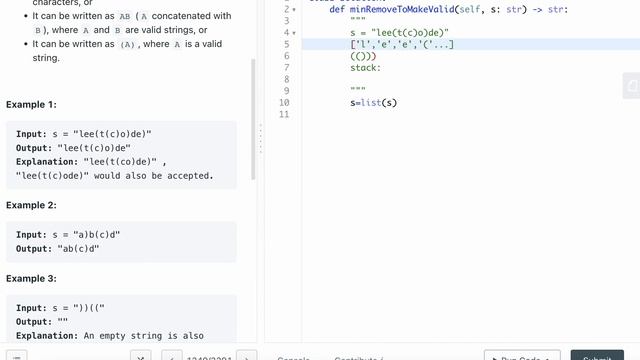Image resolution: width=640 pixels, height=360 pixels.
Task: Click Example 2 Output "ab(c)d"
Action: coord(78,249)
